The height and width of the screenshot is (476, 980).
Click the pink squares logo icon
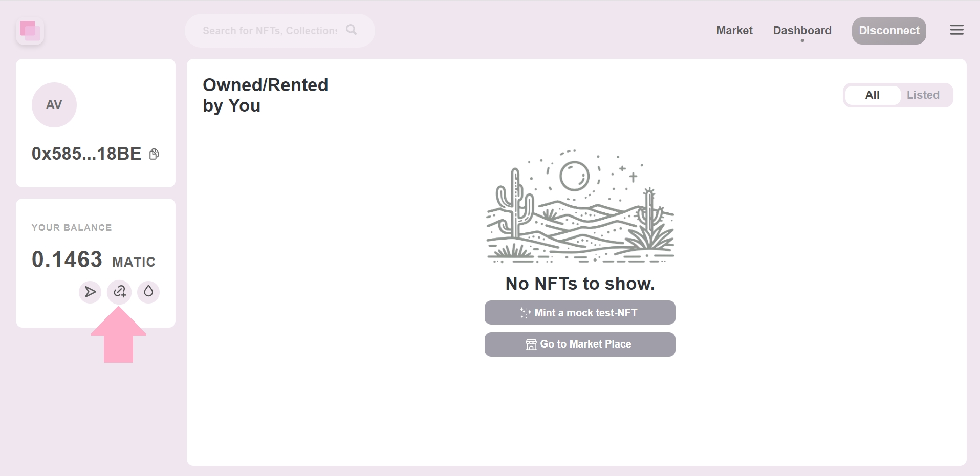[30, 31]
